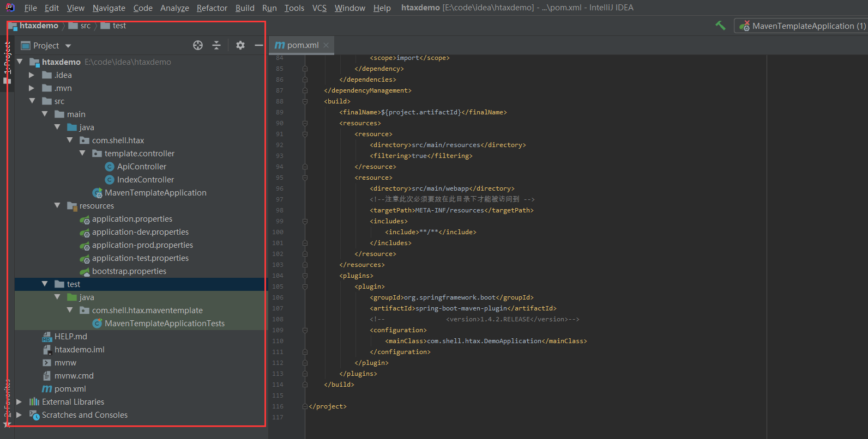This screenshot has width=868, height=439.
Task: Collapse the src folder arrow
Action: [x=32, y=101]
